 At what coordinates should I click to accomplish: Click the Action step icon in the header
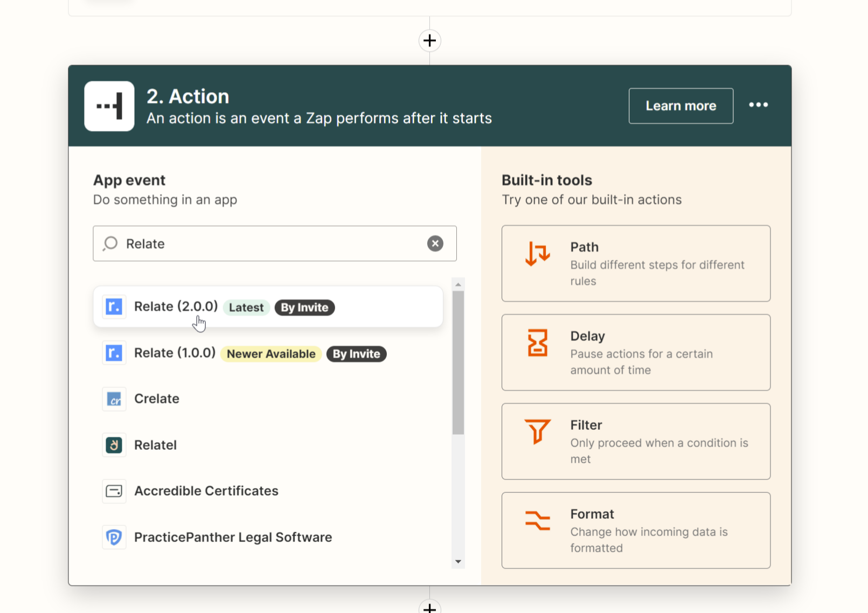click(x=109, y=106)
